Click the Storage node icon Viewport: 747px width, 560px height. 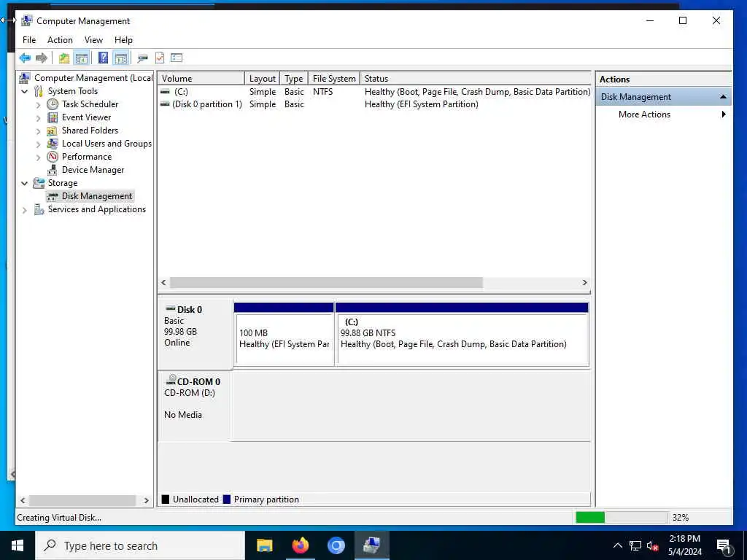point(39,183)
